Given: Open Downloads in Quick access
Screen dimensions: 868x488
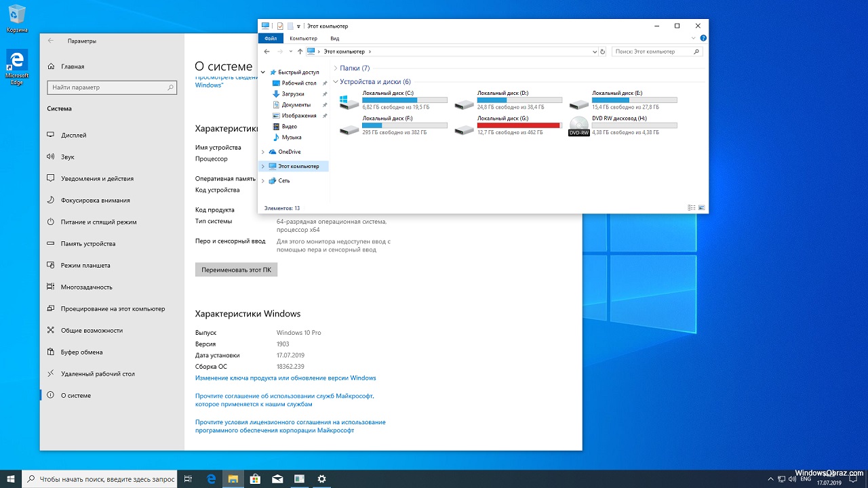Looking at the screenshot, I should (292, 94).
